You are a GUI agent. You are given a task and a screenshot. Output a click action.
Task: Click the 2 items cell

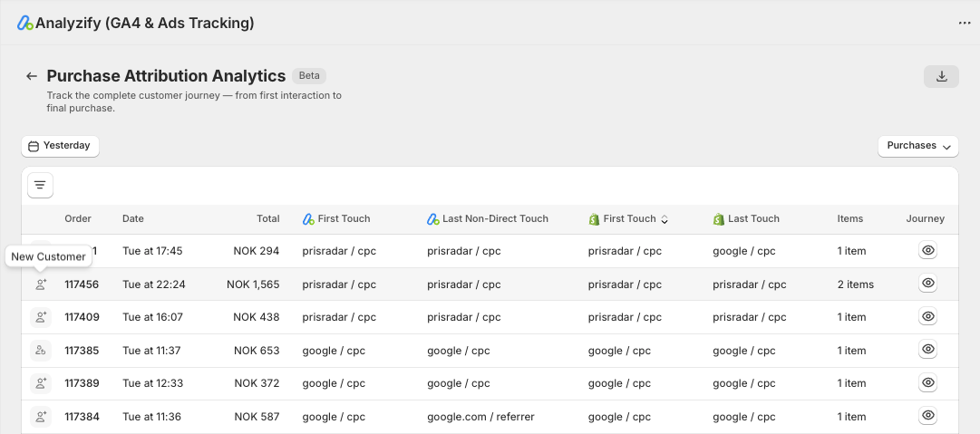click(x=856, y=285)
